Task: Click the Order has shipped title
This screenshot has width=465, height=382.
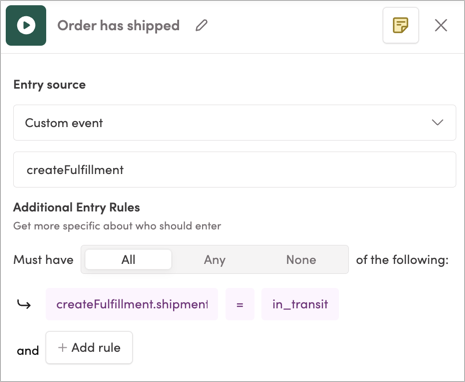Action: click(118, 26)
